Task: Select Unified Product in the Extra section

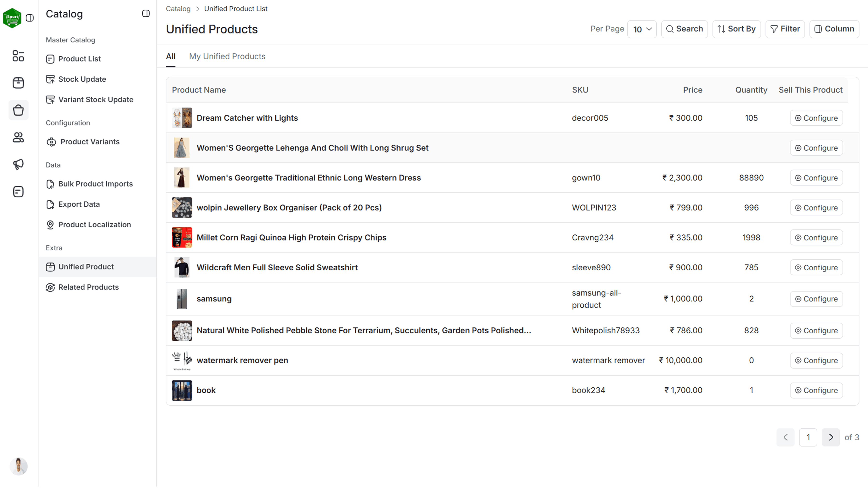Action: point(97,267)
